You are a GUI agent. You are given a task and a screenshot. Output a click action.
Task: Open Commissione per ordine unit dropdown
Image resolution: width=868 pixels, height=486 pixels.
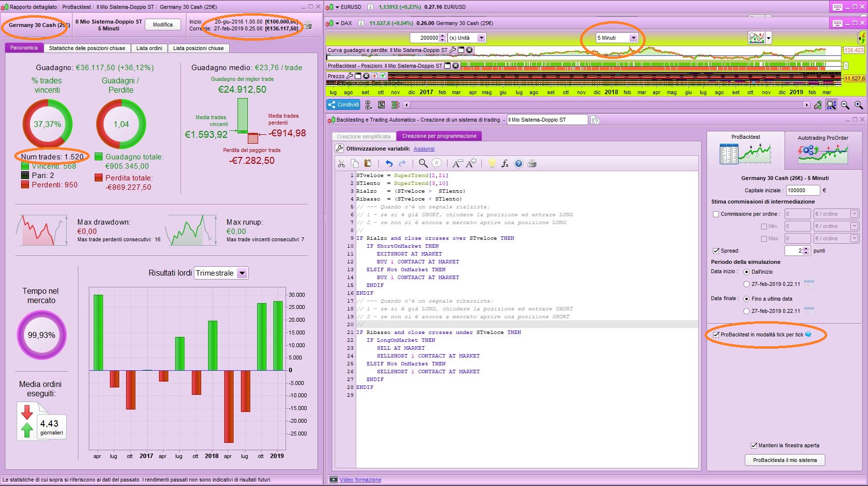[x=854, y=214]
